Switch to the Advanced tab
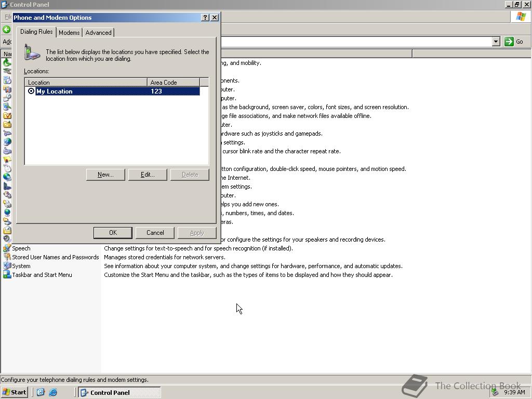This screenshot has height=399, width=532. click(x=98, y=33)
